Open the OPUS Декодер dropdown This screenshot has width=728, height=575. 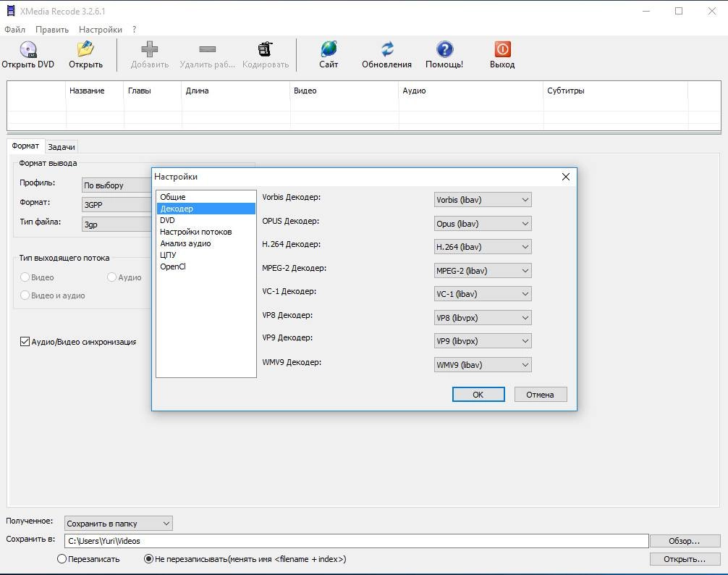coord(483,223)
